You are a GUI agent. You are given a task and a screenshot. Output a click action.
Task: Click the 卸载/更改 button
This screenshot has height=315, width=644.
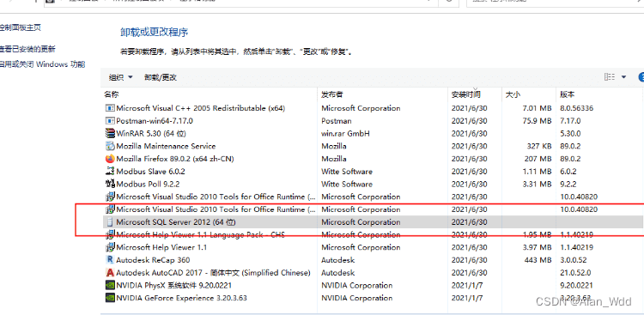tap(161, 77)
